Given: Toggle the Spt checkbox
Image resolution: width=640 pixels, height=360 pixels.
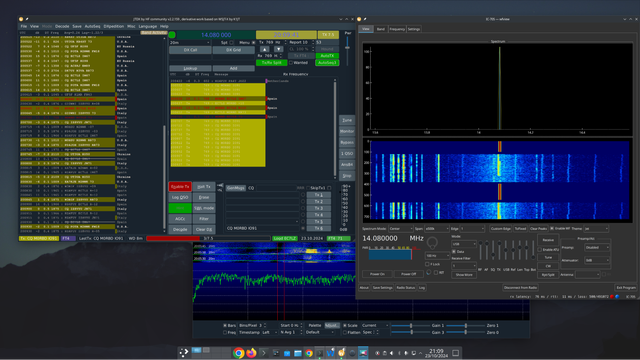Looking at the screenshot, I should (x=231, y=42).
